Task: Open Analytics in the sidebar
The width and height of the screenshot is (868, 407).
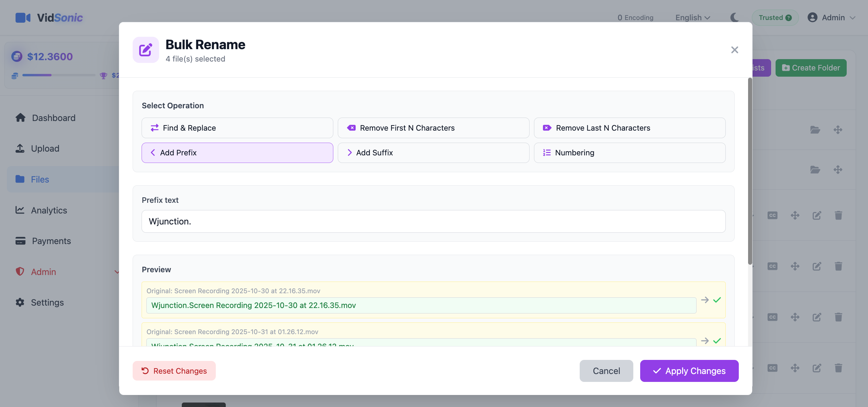Action: click(x=49, y=210)
